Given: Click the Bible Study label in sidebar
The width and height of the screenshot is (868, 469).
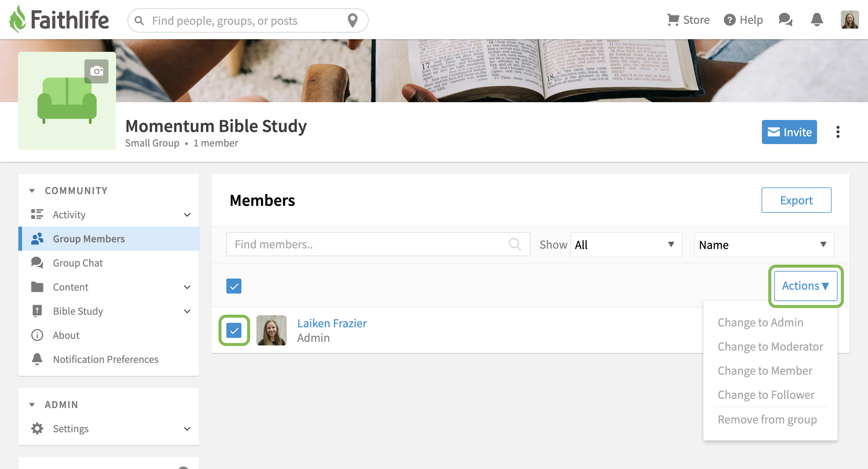Looking at the screenshot, I should tap(78, 311).
